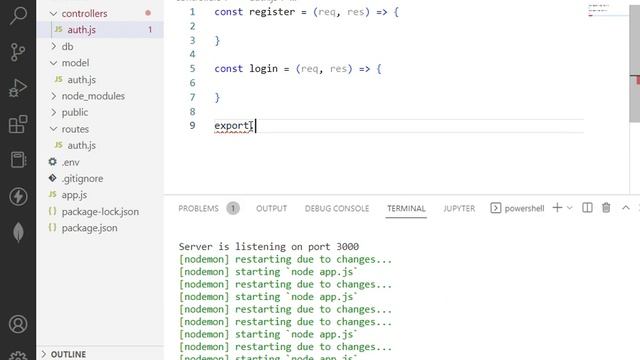Screen dimensions: 640x360
Task: Expand the node_modules folder
Action: click(100, 96)
